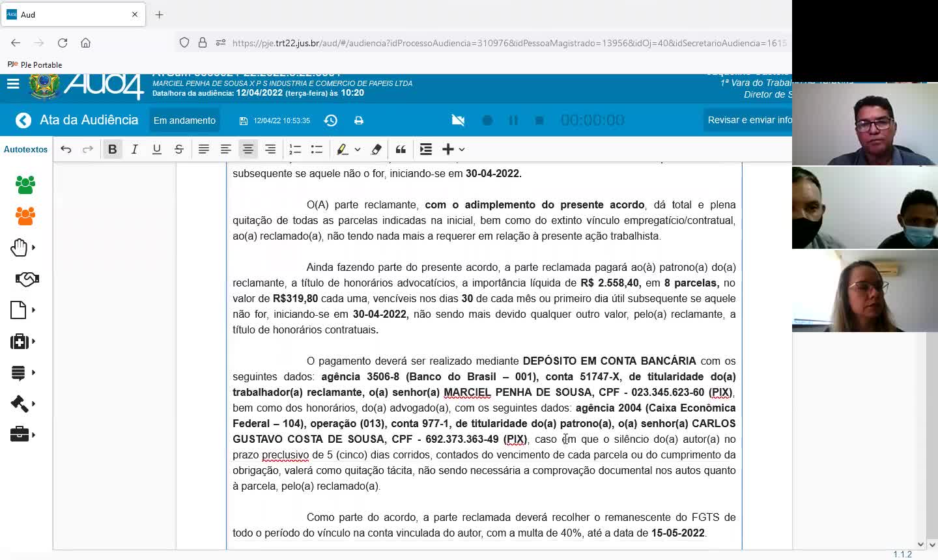Screen dimensions: 938x560
Task: Toggle italic formatting
Action: click(135, 150)
